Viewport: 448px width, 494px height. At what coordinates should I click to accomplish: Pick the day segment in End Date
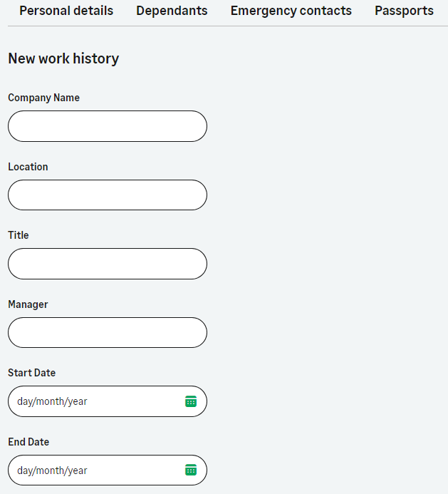25,470
